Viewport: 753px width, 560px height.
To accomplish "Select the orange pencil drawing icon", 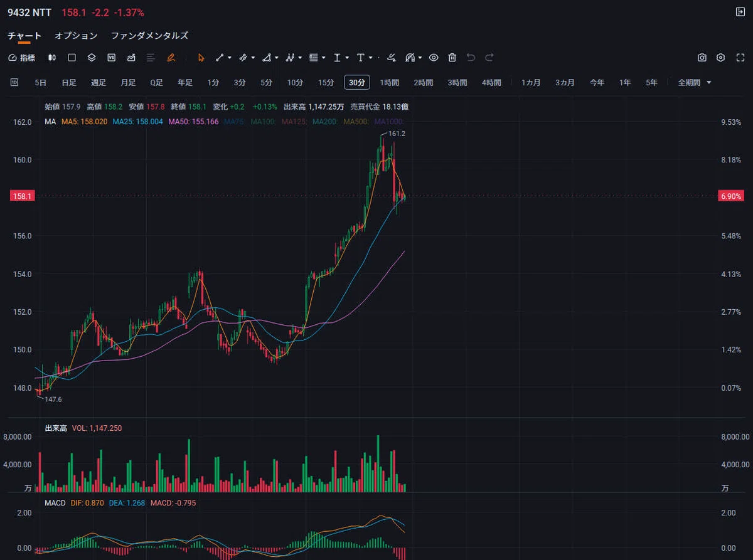I will pyautogui.click(x=171, y=58).
